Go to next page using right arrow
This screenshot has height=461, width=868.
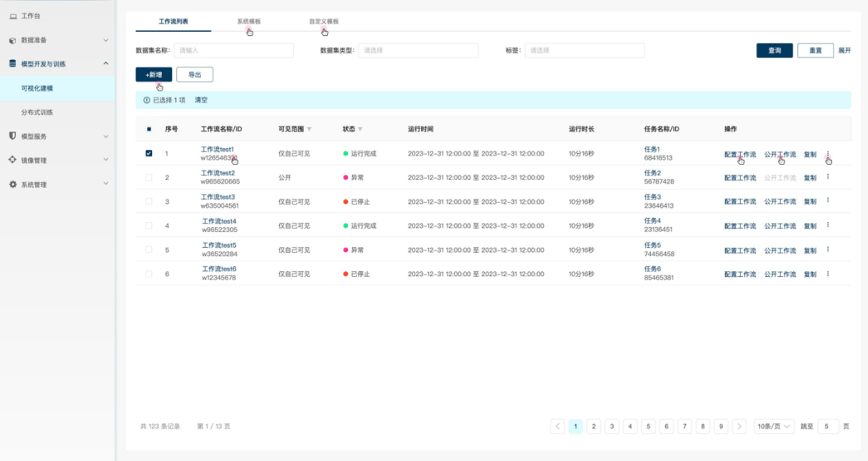(x=739, y=426)
